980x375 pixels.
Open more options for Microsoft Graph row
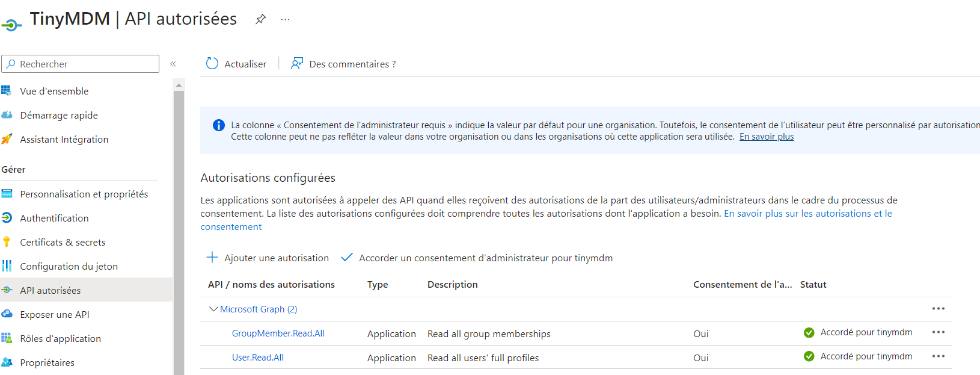(939, 309)
